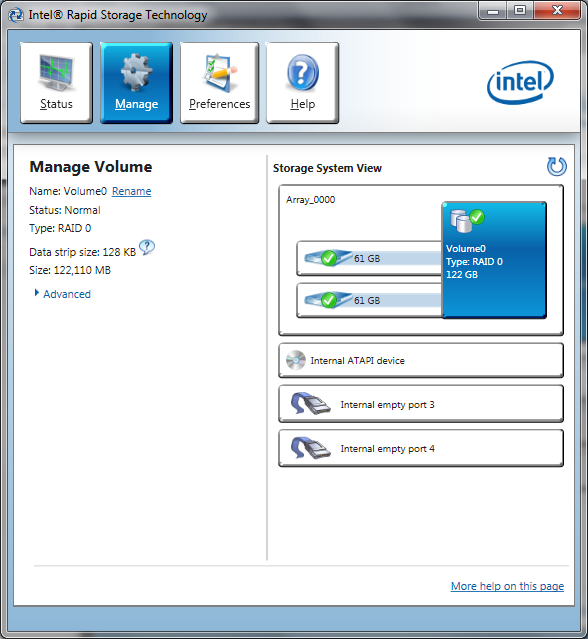Open the Status tab
588x639 pixels.
tap(56, 82)
